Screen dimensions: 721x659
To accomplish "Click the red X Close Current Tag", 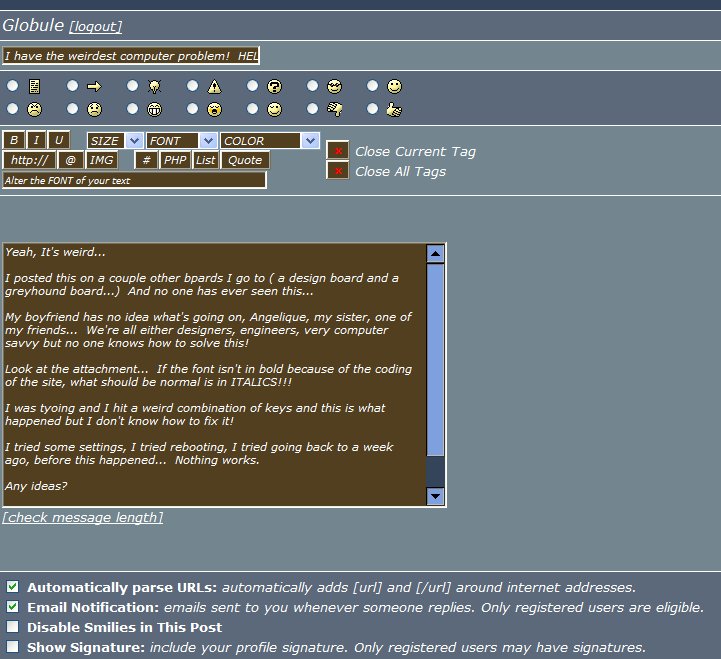I will tap(338, 151).
